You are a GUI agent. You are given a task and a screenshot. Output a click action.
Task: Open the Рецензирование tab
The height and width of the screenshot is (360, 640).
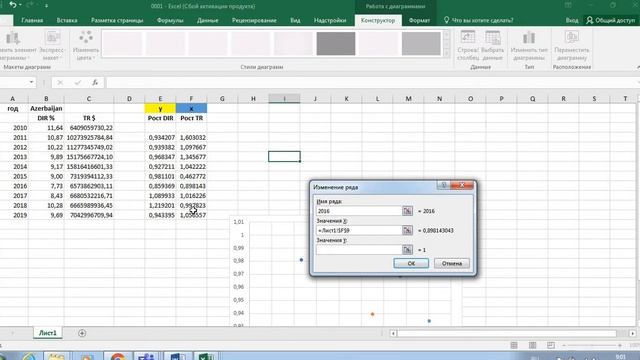(254, 20)
